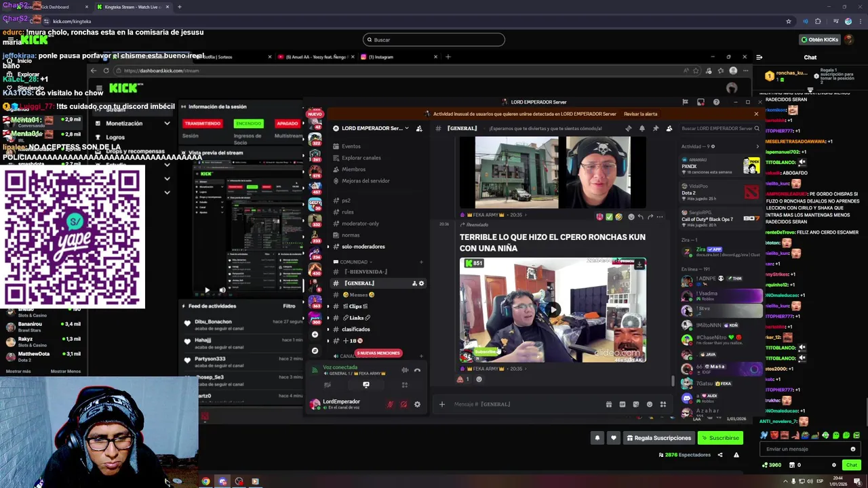The width and height of the screenshot is (868, 488).
Task: Click the Regala Suscripciones button
Action: (x=658, y=438)
